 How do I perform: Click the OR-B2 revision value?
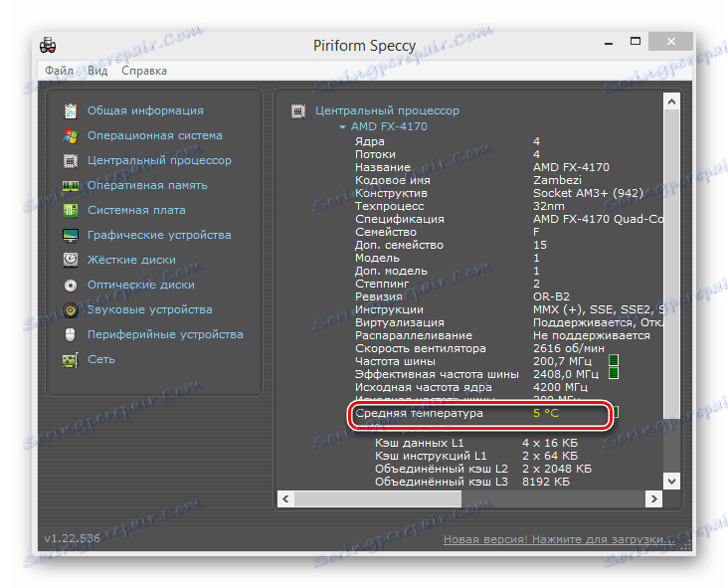point(551,296)
